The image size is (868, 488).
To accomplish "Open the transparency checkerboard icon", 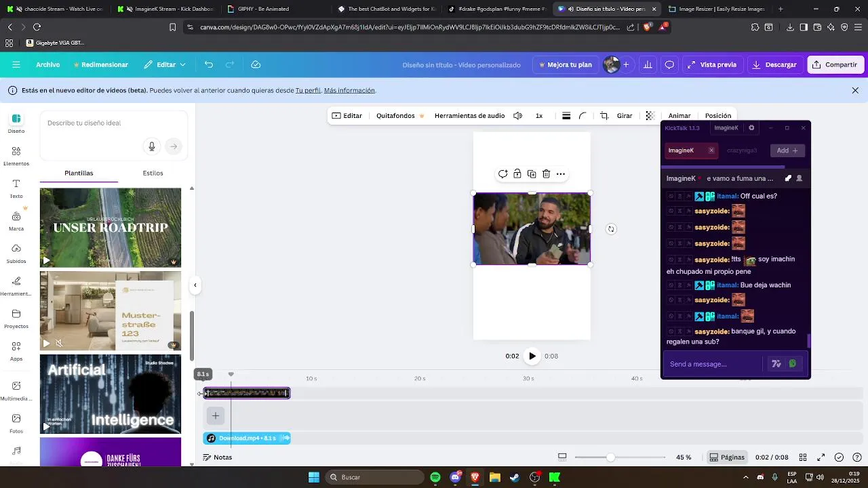I will [x=650, y=116].
